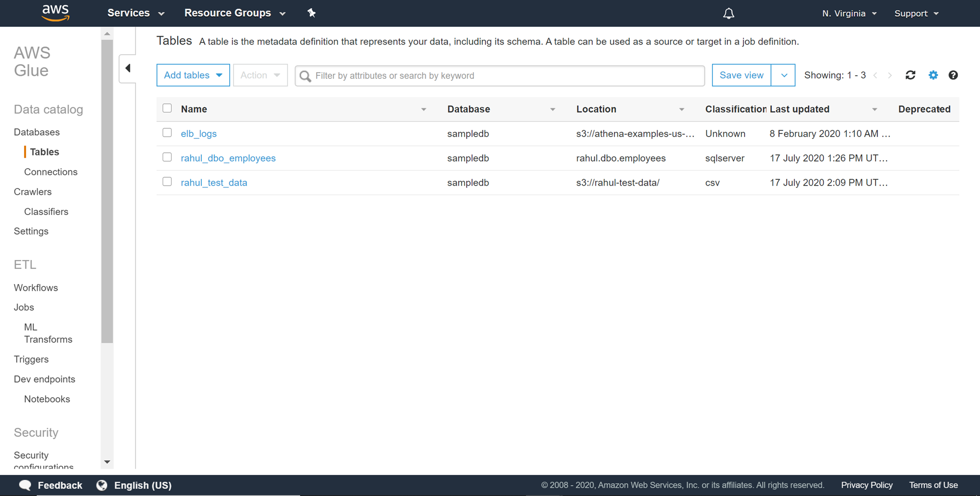Screen dimensions: 980x496
Task: Click the language globe icon
Action: click(x=102, y=485)
